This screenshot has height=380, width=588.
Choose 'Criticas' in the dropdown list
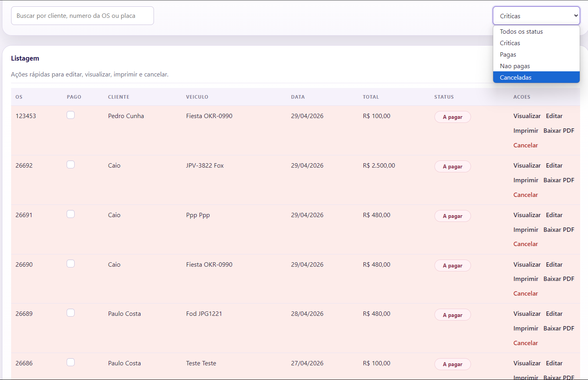pyautogui.click(x=536, y=43)
